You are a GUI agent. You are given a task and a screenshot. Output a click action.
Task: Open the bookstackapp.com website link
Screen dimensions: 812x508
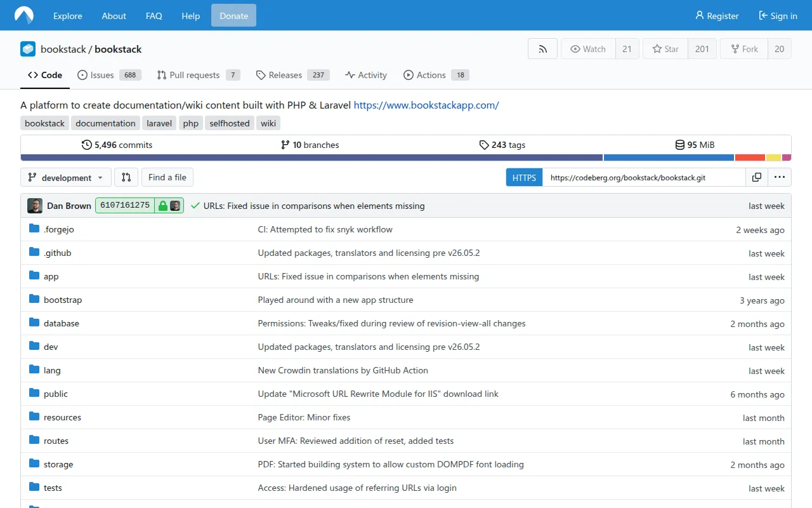coord(426,105)
